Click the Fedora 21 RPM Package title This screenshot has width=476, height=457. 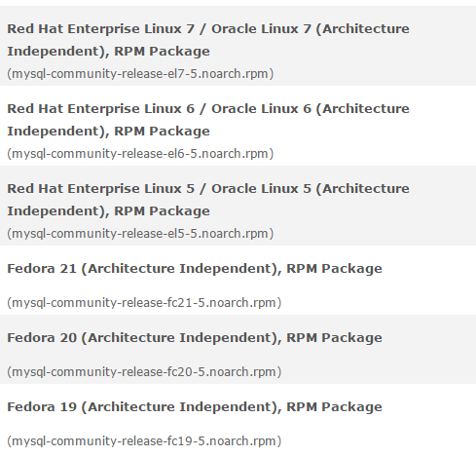point(195,269)
